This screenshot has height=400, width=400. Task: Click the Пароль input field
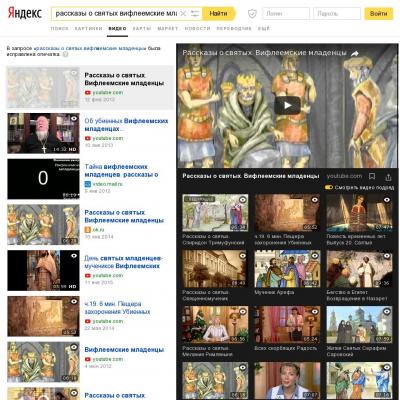pyautogui.click(x=337, y=14)
